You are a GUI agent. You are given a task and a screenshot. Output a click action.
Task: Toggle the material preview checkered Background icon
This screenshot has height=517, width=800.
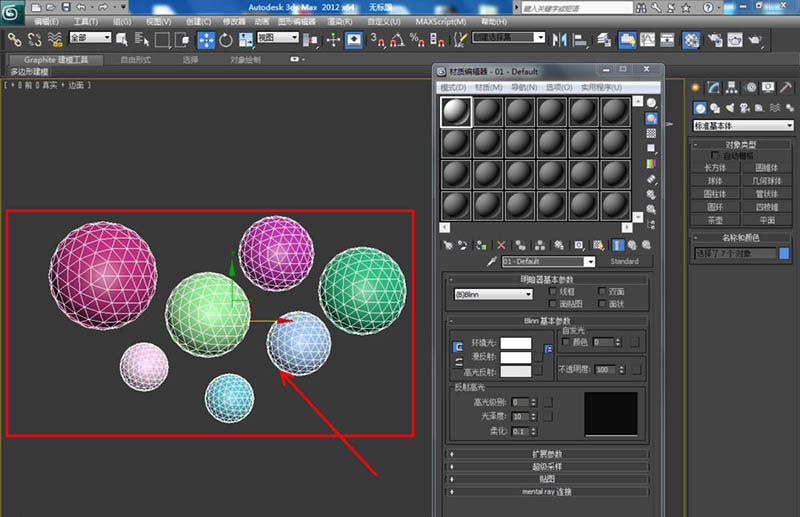(x=652, y=133)
